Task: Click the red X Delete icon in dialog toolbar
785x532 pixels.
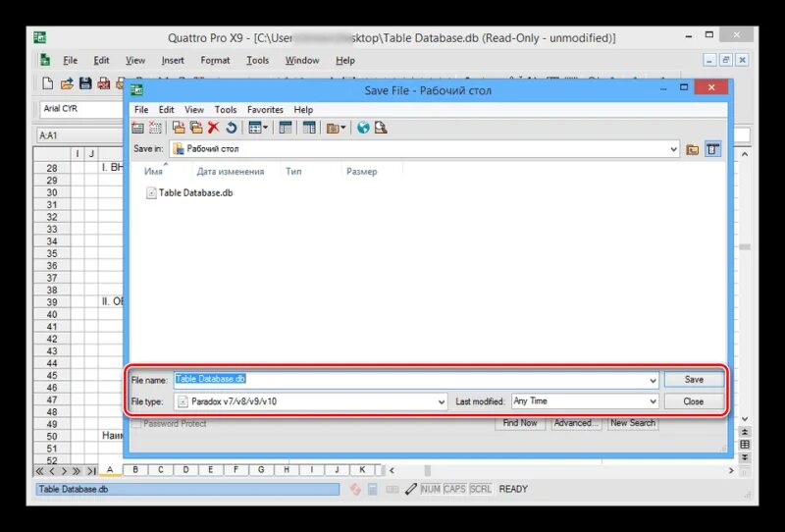Action: (213, 128)
